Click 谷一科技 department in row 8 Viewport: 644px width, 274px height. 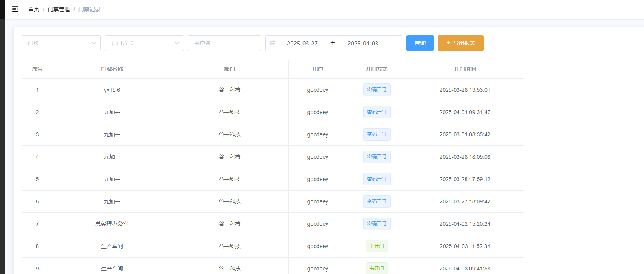point(229,246)
